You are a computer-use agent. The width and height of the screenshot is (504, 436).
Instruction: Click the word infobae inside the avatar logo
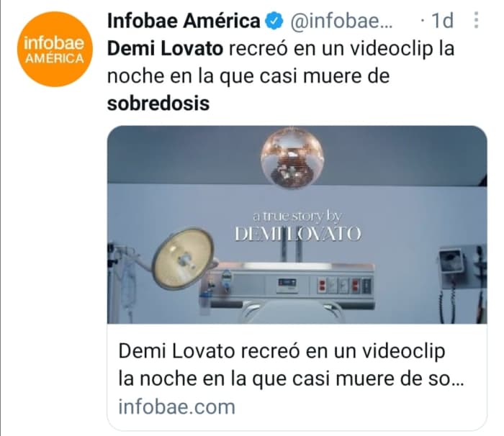(54, 43)
